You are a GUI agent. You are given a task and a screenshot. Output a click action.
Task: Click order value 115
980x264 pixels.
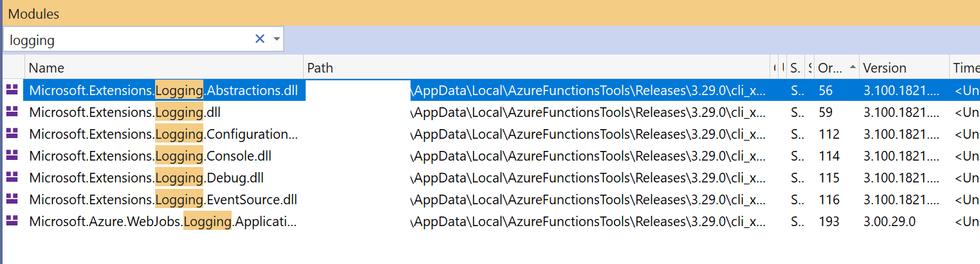click(829, 178)
